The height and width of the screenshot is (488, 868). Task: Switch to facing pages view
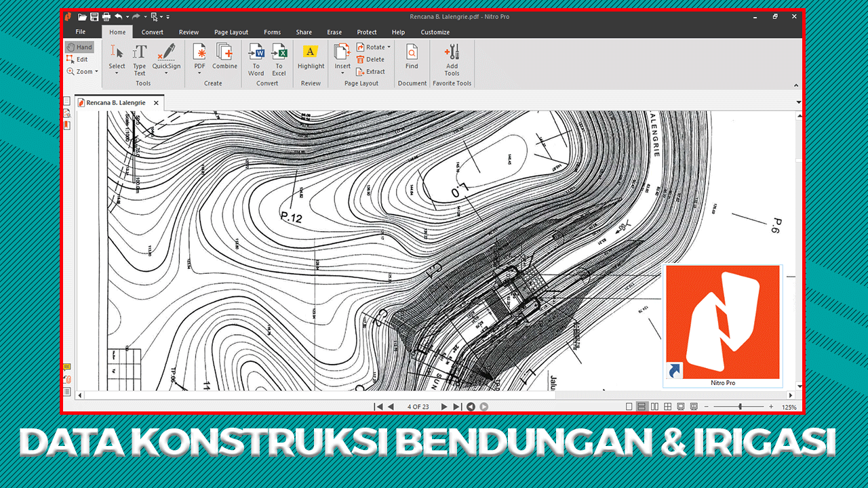point(654,407)
